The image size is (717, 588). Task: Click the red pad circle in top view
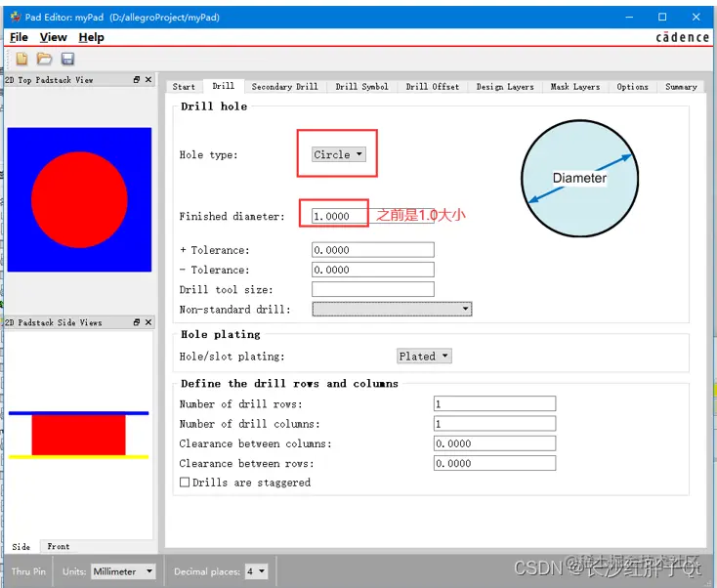(79, 200)
